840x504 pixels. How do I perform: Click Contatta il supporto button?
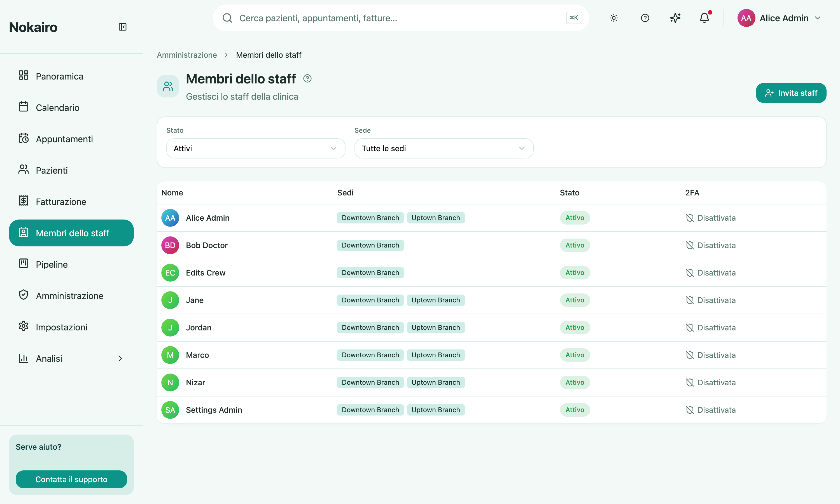point(71,479)
